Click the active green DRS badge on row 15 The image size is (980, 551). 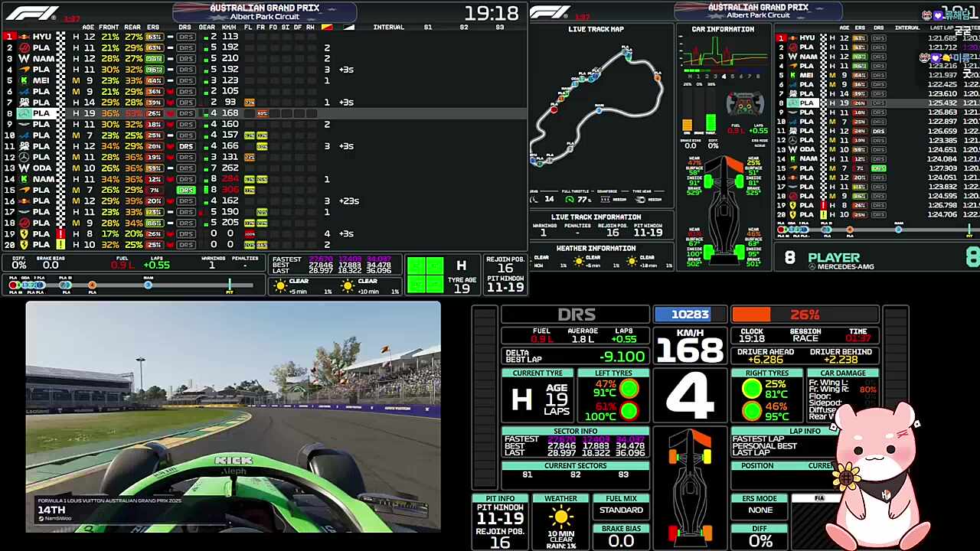tap(185, 190)
